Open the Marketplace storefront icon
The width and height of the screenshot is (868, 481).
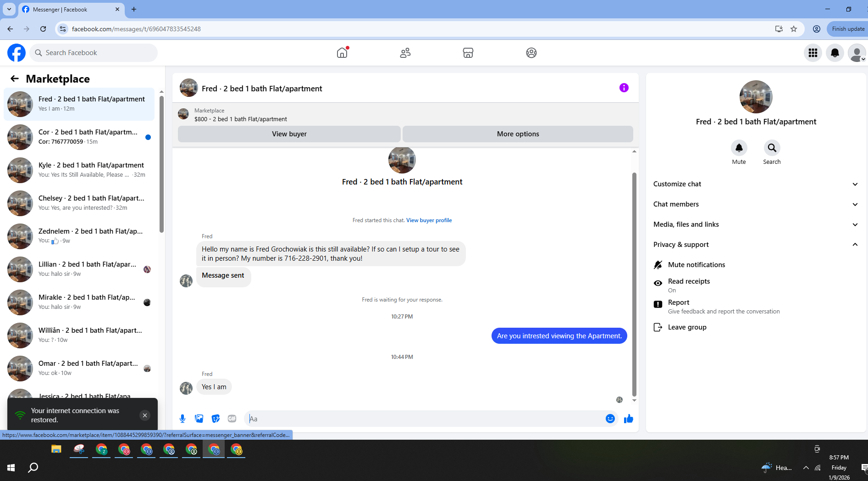[468, 53]
